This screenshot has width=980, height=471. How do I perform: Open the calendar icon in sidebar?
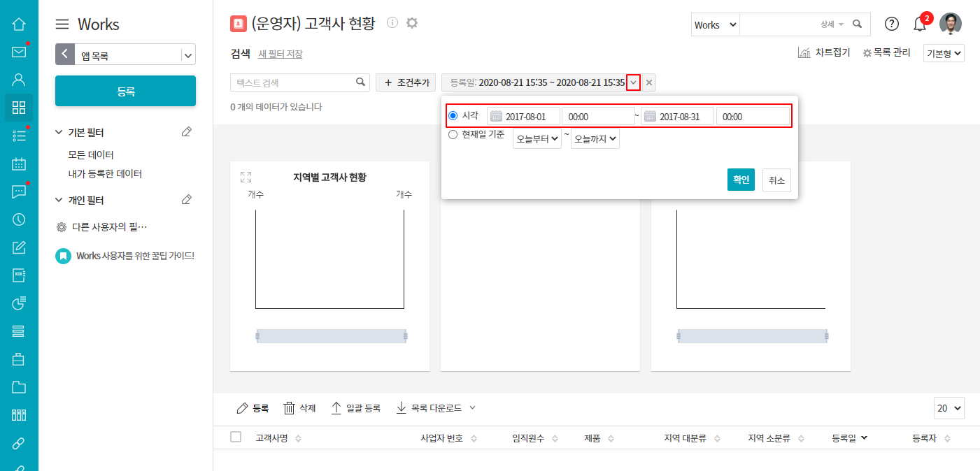[19, 164]
